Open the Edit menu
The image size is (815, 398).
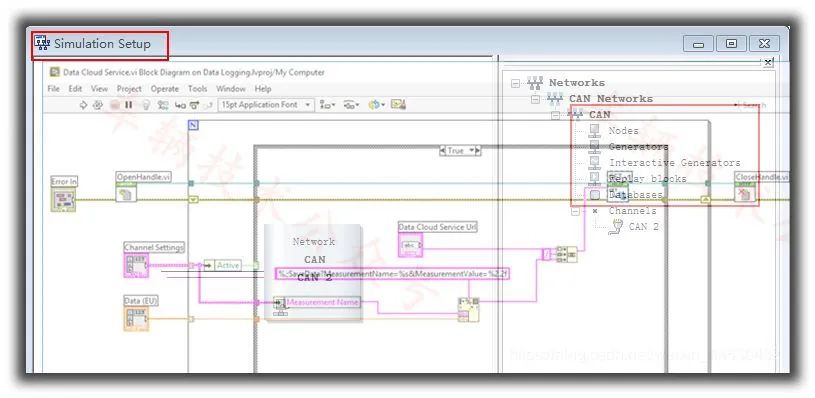click(x=75, y=89)
